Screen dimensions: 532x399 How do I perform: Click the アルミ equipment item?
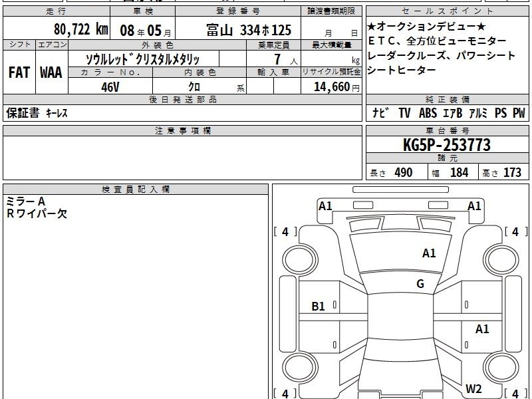(478, 113)
